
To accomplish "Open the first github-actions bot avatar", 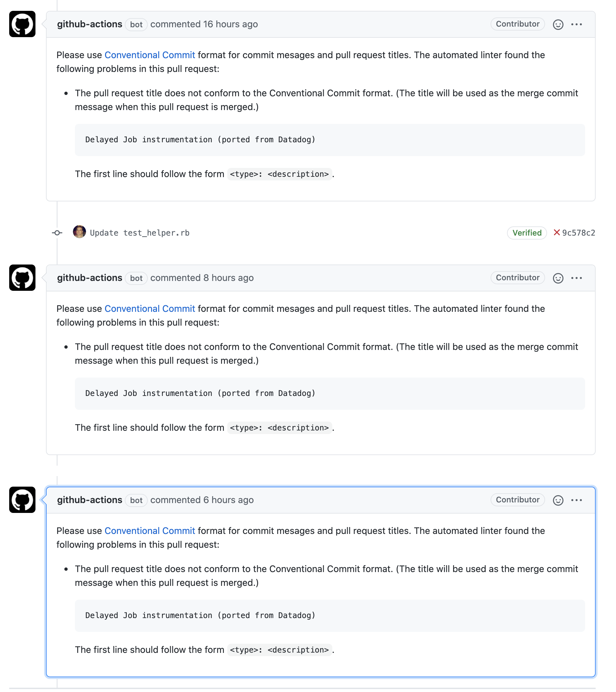I will point(22,24).
